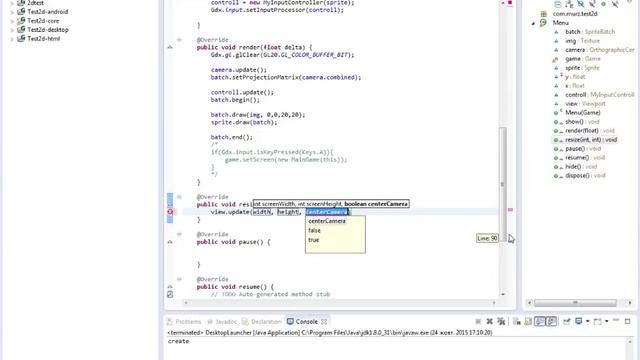
Task: Pin the Console view
Action: (567, 322)
